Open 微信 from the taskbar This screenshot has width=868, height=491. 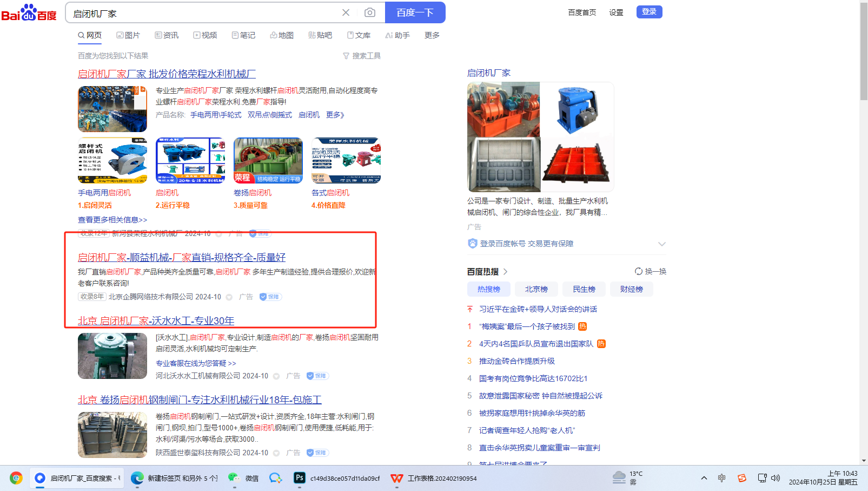pos(243,478)
